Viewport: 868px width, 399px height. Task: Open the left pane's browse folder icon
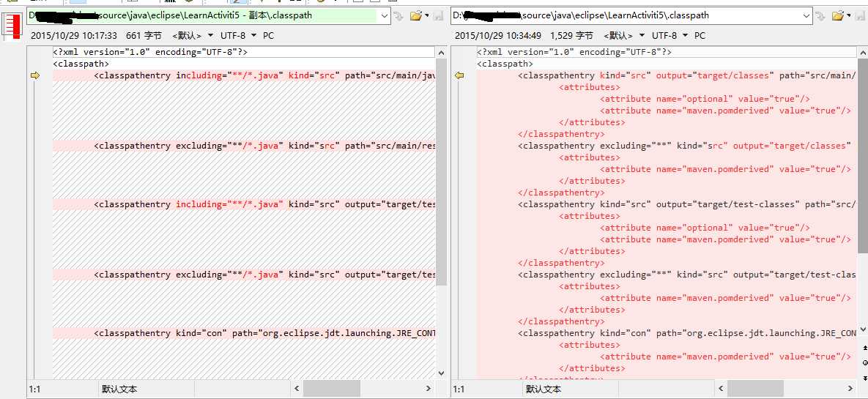[x=416, y=16]
